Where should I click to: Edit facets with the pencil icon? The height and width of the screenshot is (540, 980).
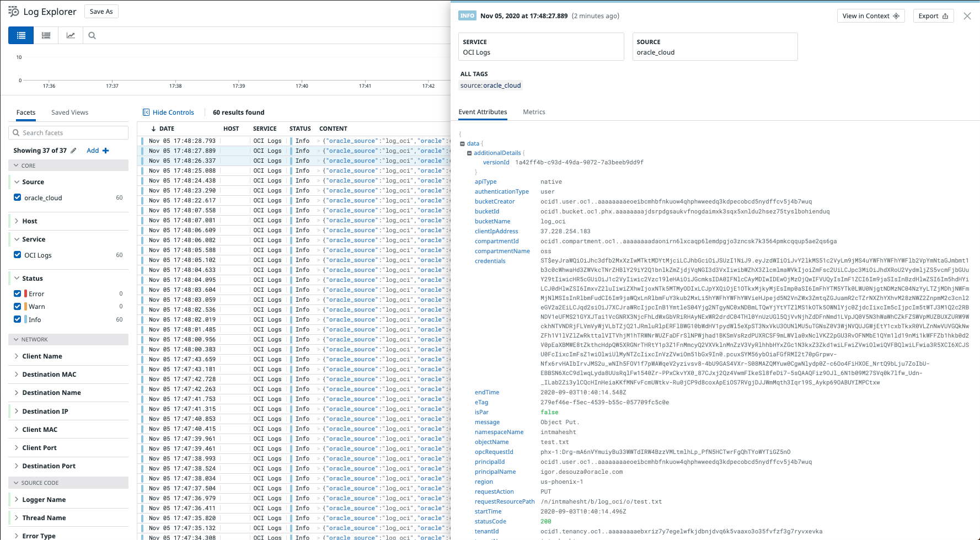(x=73, y=151)
